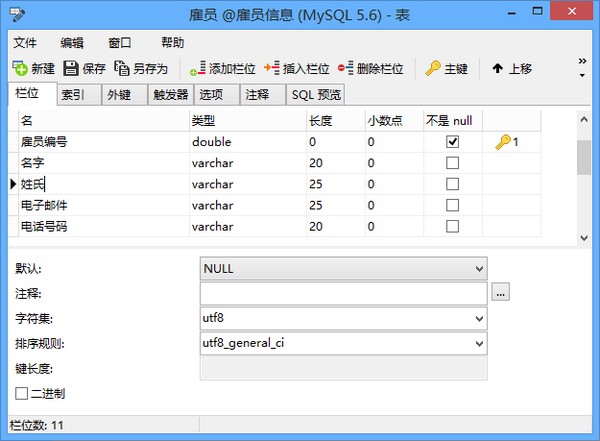This screenshot has height=441, width=600.
Task: Enable the 二进制 checkbox
Action: pos(22,394)
